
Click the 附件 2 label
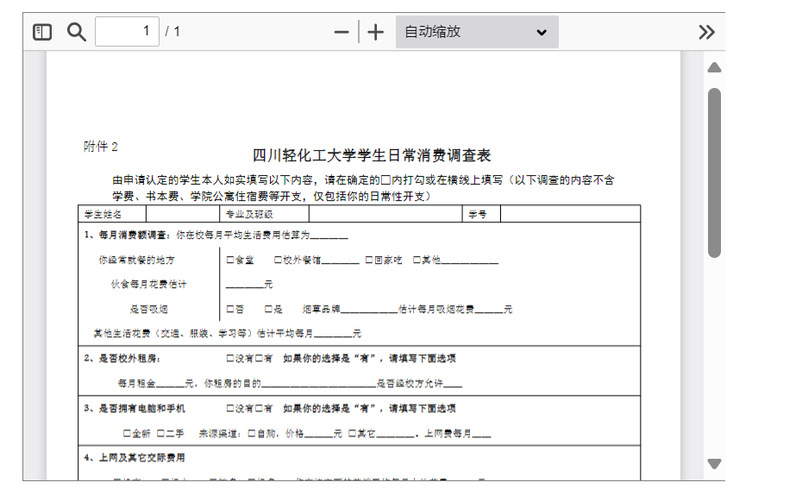click(x=100, y=147)
